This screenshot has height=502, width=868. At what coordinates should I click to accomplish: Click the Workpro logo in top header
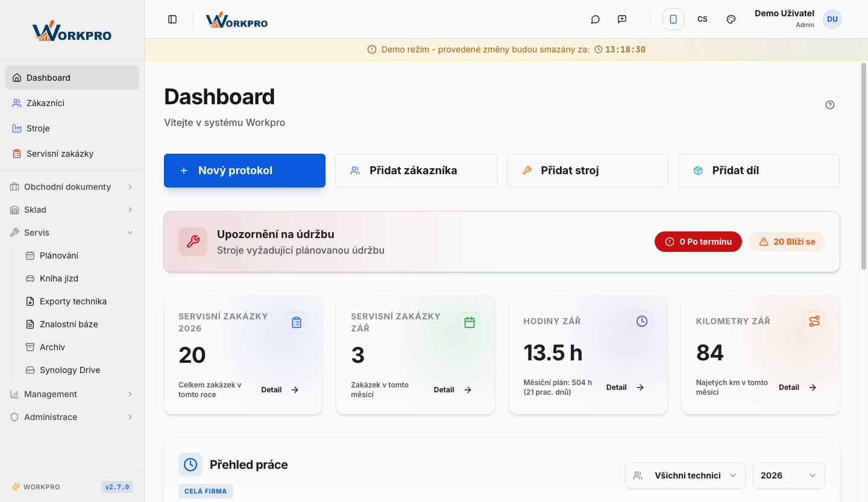(237, 20)
